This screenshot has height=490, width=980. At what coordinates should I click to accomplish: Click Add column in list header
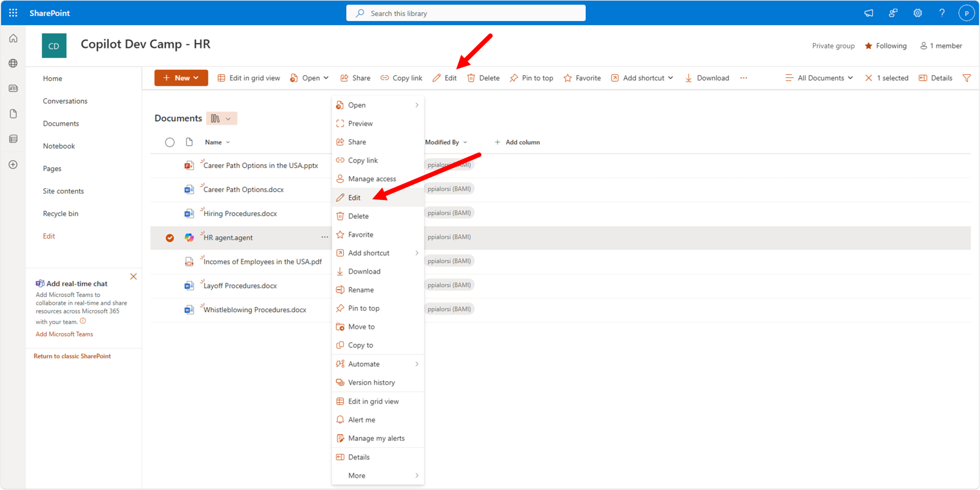517,142
